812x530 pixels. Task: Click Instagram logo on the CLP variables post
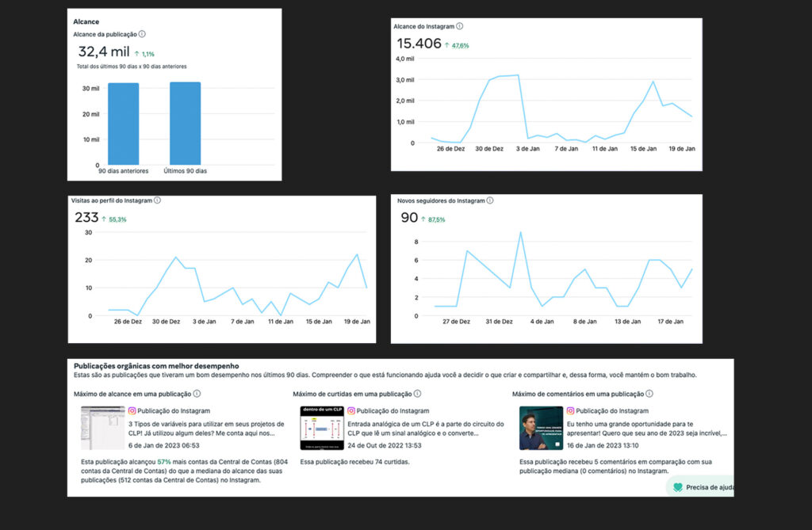132,411
